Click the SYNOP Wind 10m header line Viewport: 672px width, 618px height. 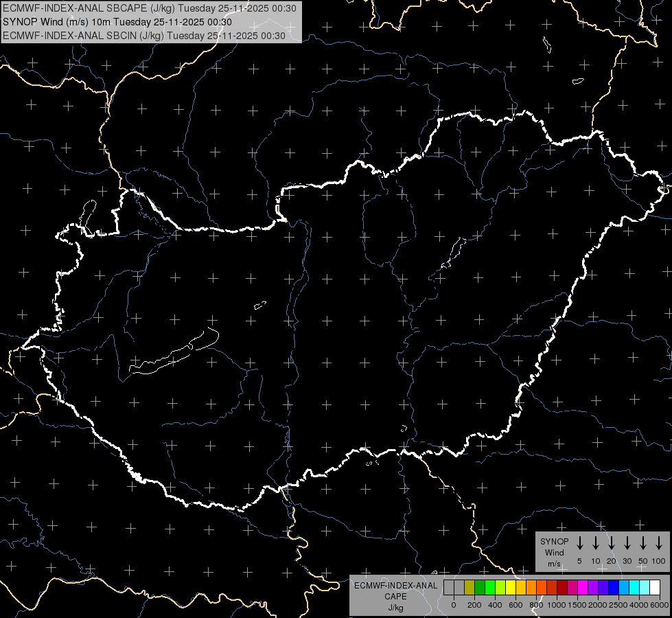(117, 22)
